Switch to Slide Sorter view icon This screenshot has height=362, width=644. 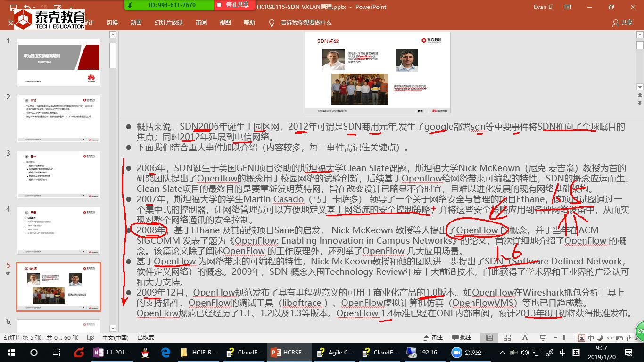[x=507, y=337]
